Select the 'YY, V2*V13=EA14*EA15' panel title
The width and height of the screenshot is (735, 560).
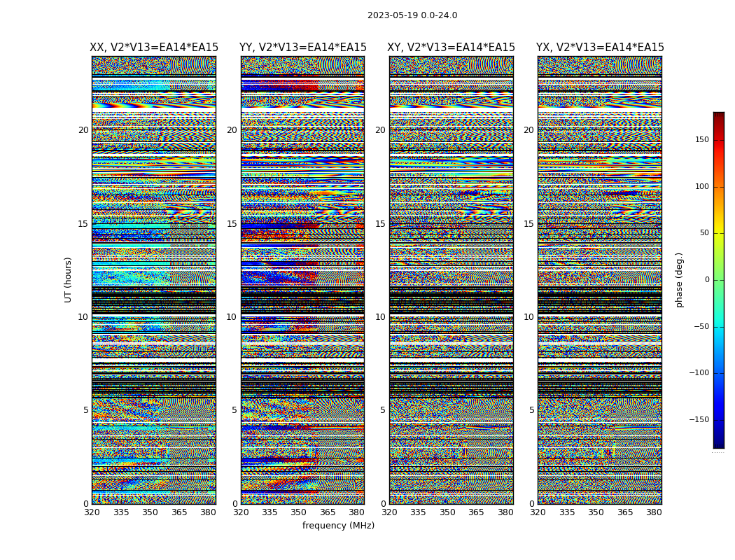click(x=303, y=48)
